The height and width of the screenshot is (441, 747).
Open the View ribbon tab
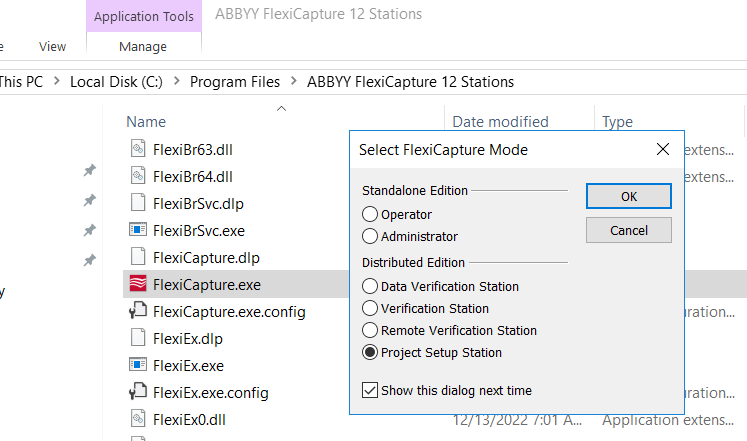click(52, 47)
